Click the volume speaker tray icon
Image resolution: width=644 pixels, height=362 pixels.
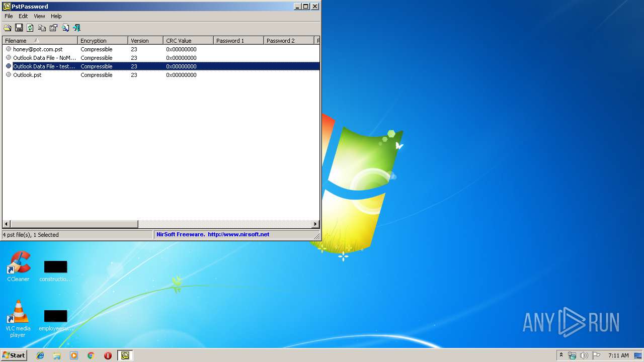(x=584, y=355)
